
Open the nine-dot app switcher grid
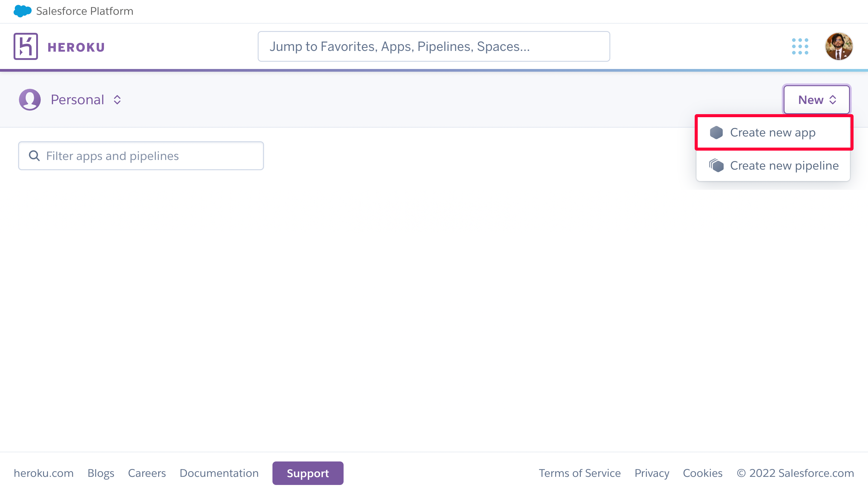pyautogui.click(x=800, y=46)
